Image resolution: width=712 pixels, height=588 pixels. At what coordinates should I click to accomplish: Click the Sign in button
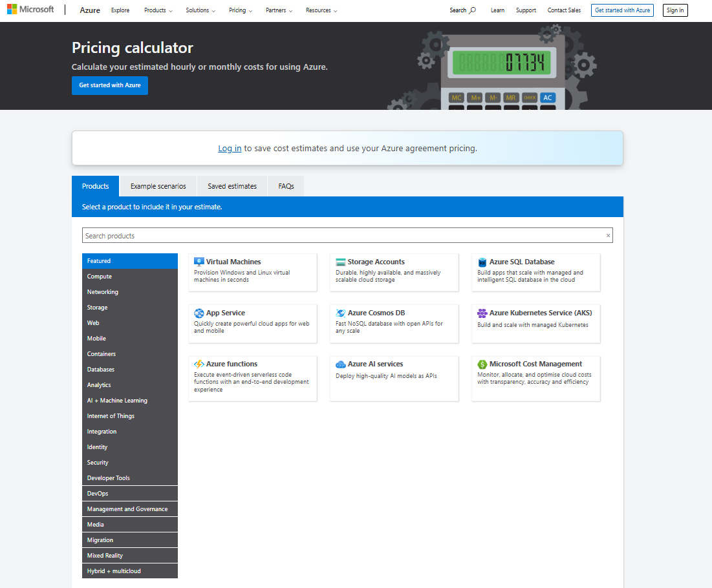coord(675,10)
